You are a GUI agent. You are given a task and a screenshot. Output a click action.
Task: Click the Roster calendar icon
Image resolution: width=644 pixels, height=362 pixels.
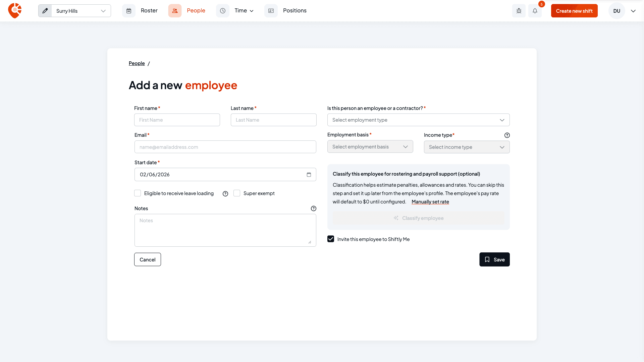[129, 11]
